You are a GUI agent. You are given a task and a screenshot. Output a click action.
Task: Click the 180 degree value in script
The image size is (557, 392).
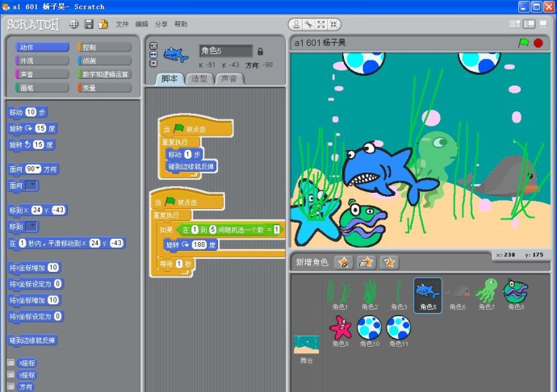pos(199,244)
